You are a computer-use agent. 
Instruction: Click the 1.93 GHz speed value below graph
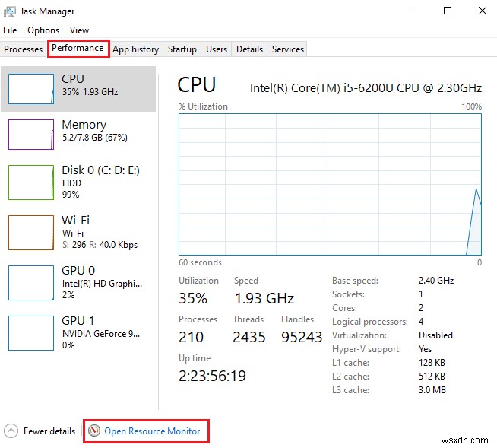264,298
